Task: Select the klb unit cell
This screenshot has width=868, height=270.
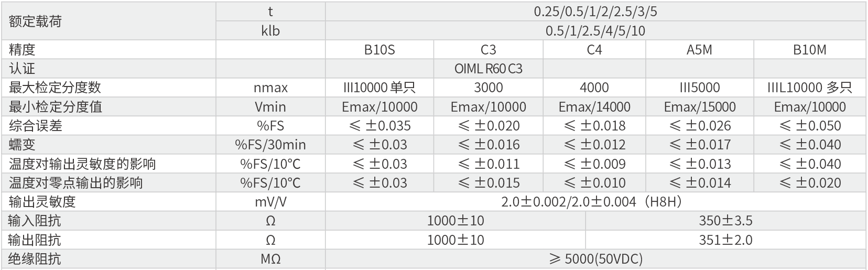Action: pos(270,31)
